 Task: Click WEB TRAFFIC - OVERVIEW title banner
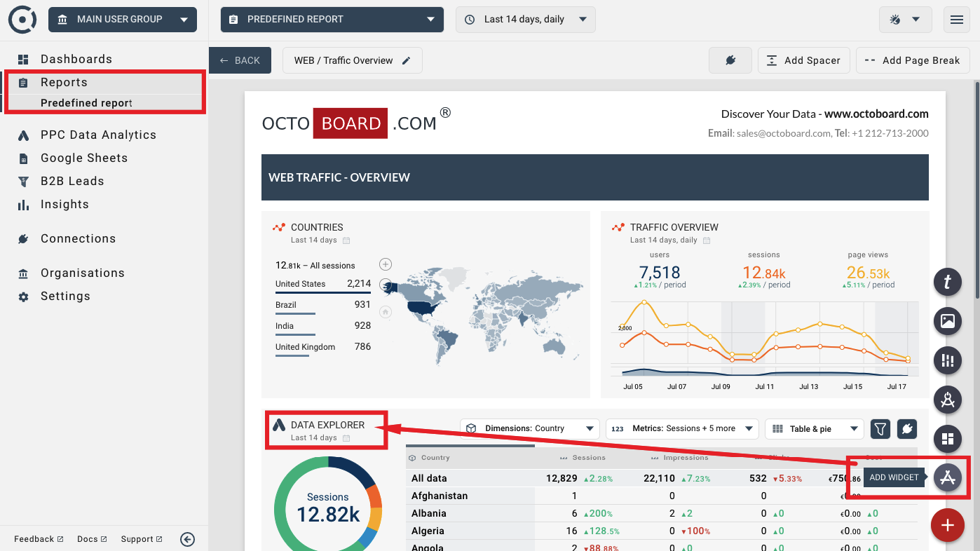click(595, 177)
